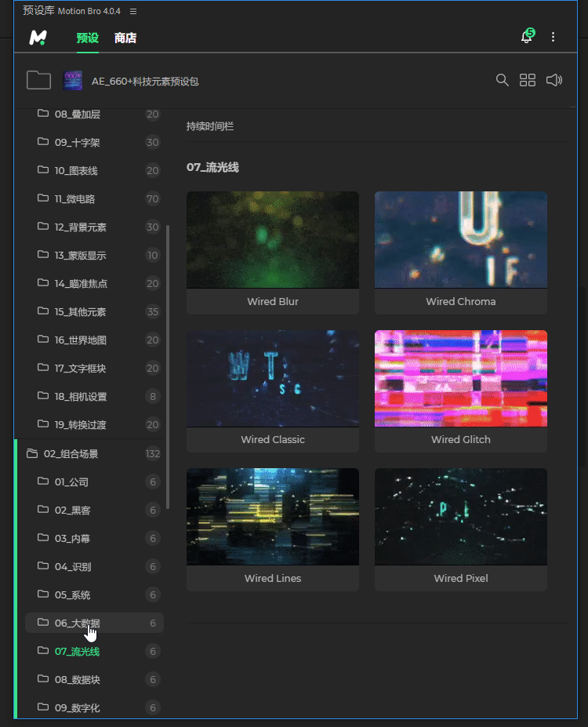Click the sidebar vertical scrollbar
The image size is (588, 727).
tap(167, 366)
